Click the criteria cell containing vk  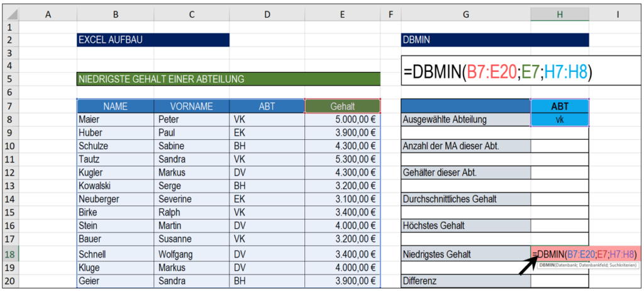(560, 120)
